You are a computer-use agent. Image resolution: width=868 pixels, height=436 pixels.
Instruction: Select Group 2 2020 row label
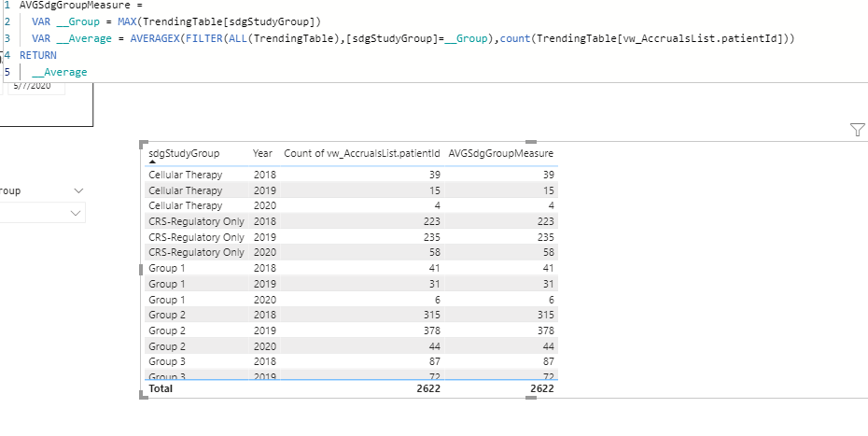click(x=167, y=346)
